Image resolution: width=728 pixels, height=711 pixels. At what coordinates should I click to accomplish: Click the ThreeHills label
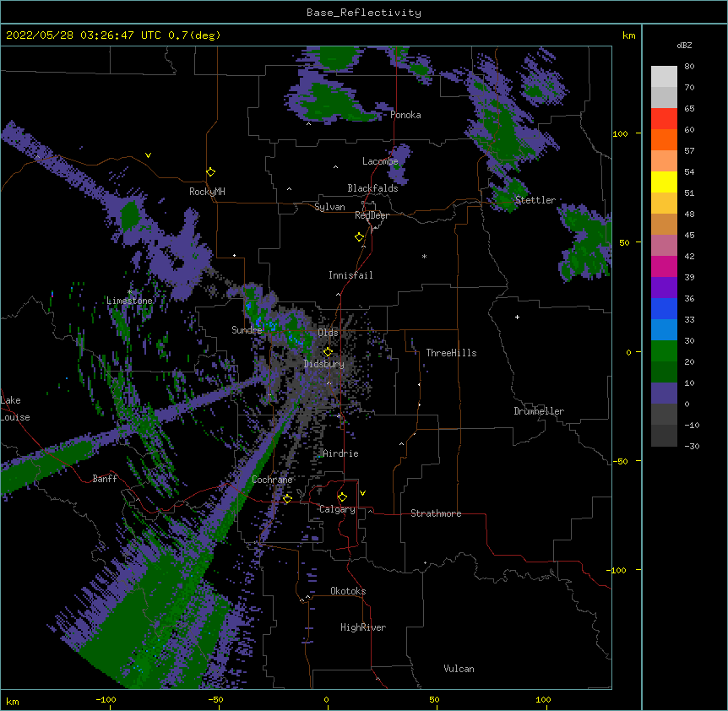click(x=451, y=353)
